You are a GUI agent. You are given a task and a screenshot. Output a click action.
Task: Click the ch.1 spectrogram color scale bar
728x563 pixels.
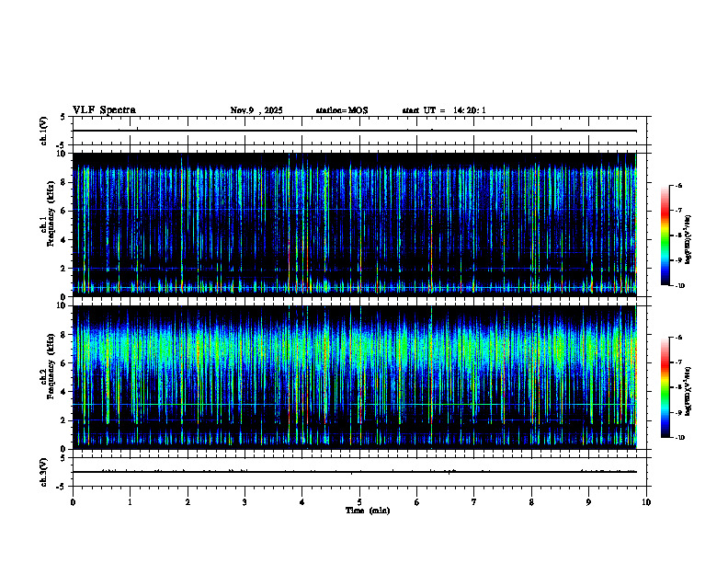click(665, 236)
